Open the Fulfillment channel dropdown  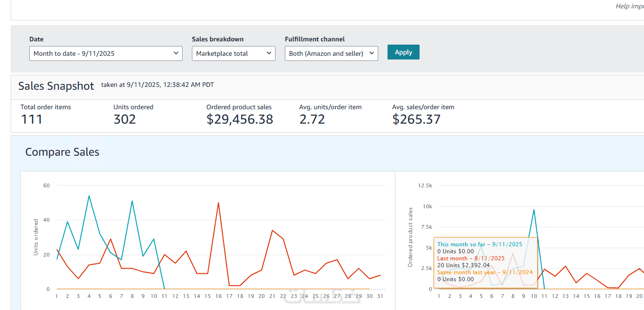[331, 53]
